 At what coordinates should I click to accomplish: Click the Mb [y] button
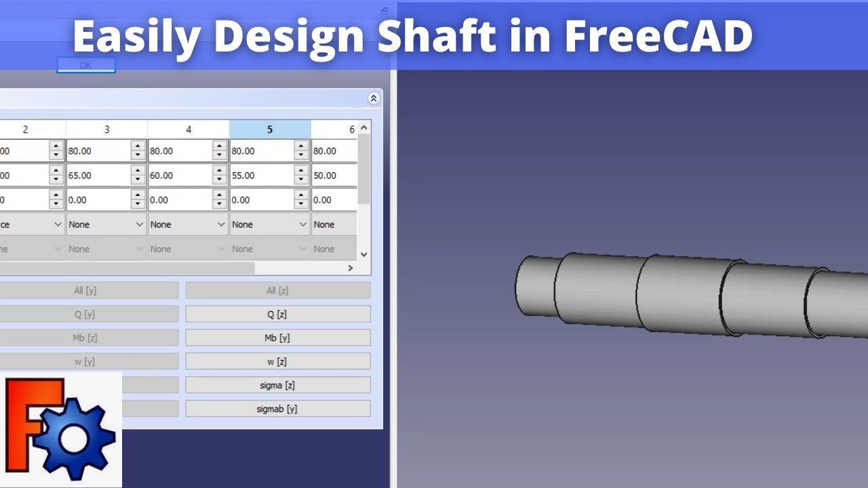278,338
